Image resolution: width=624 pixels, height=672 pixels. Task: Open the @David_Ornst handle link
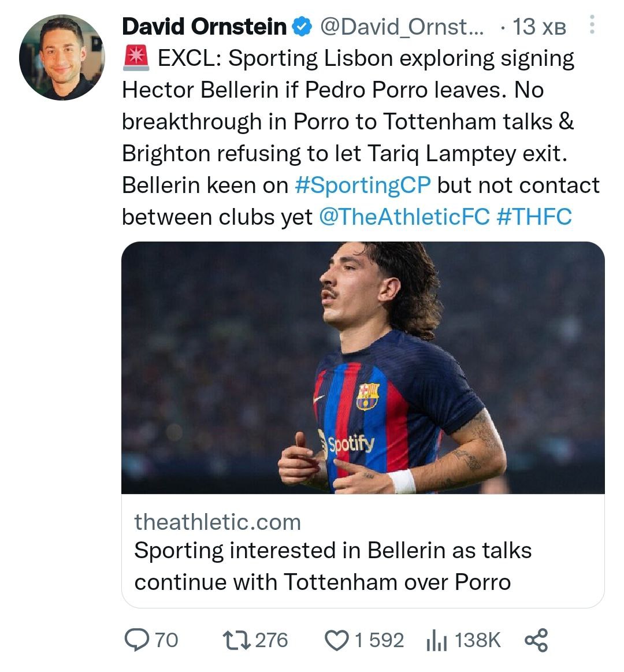pos(402,27)
